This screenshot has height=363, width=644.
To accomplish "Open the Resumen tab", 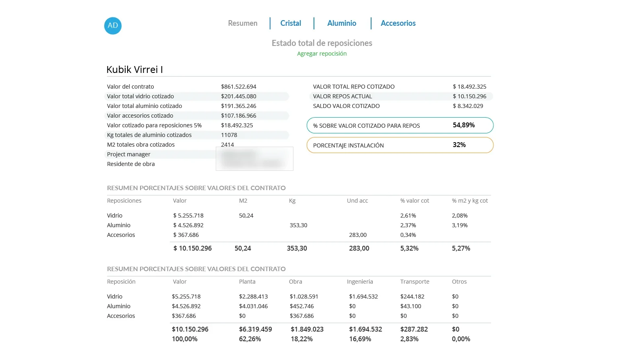I will (243, 23).
